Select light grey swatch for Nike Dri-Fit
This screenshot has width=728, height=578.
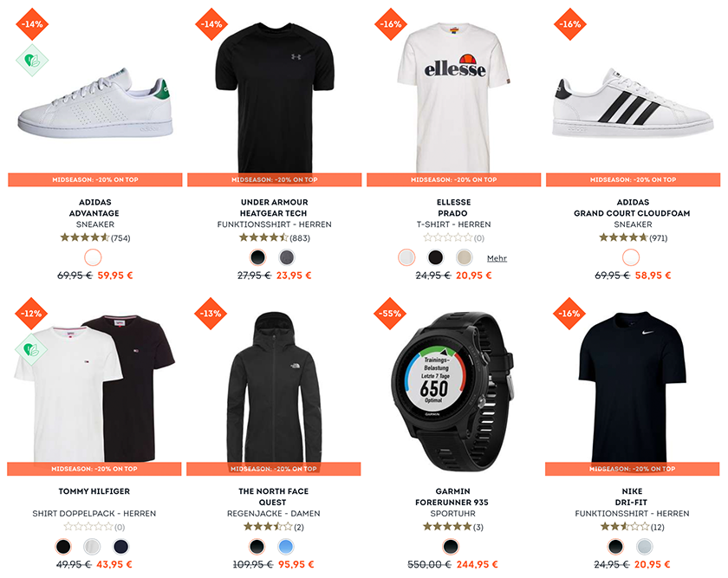coord(645,547)
